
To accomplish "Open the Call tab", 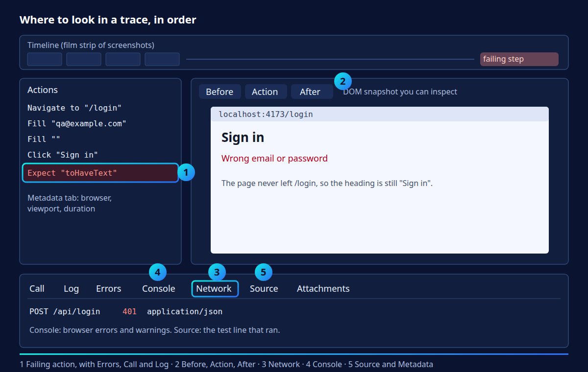I will click(37, 289).
